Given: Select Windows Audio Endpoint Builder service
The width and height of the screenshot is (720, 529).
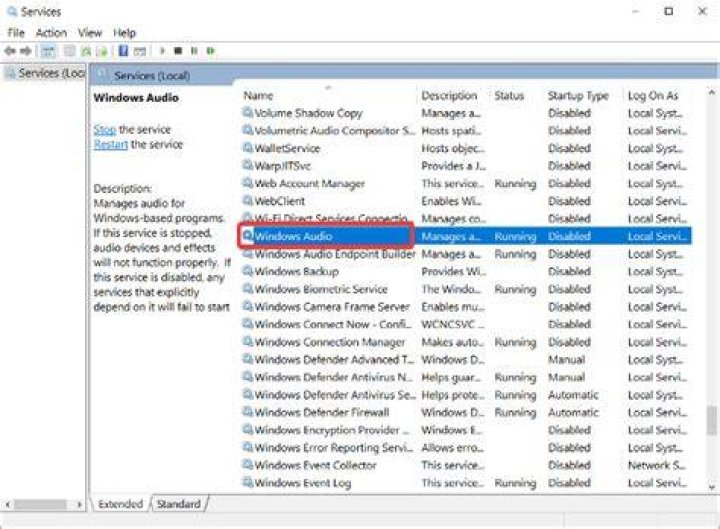Looking at the screenshot, I should click(x=466, y=253).
